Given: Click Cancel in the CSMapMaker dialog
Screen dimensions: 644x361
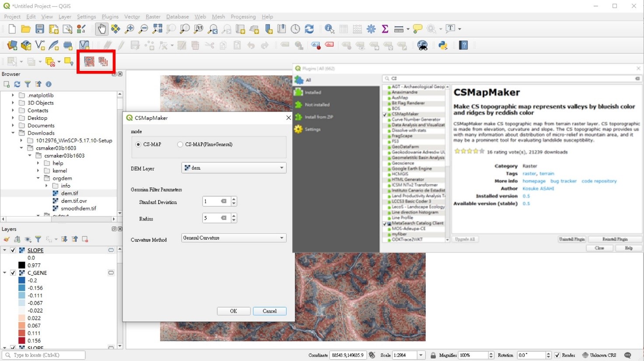Looking at the screenshot, I should click(269, 311).
